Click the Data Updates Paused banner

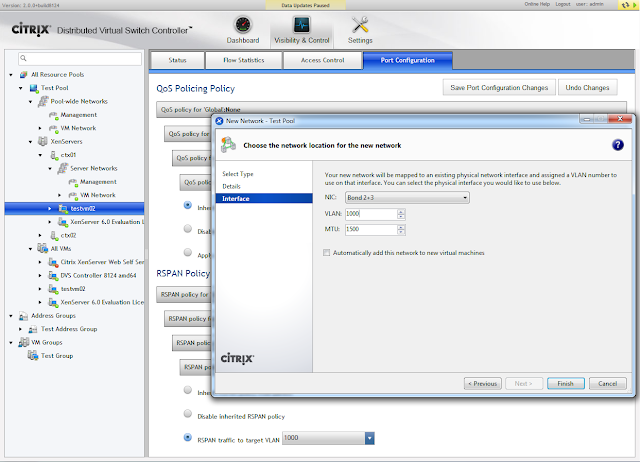pos(305,5)
